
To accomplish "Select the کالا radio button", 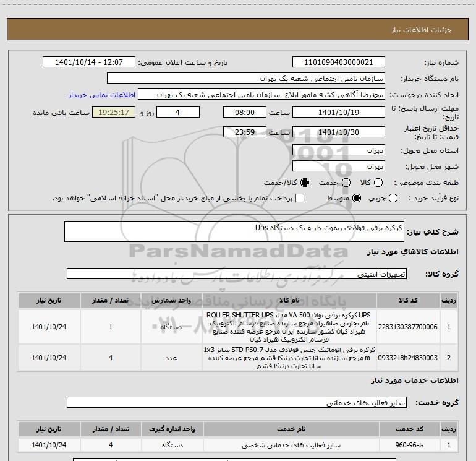I will click(378, 183).
